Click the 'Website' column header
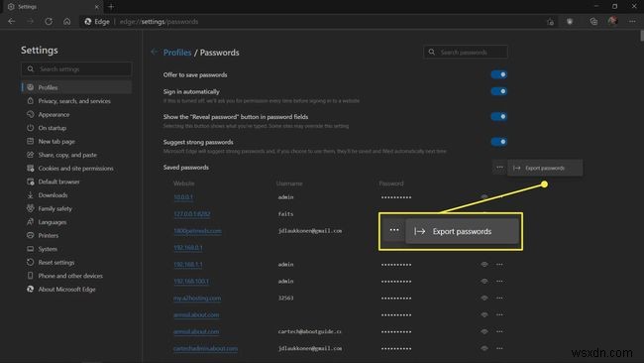The image size is (644, 363). click(183, 182)
